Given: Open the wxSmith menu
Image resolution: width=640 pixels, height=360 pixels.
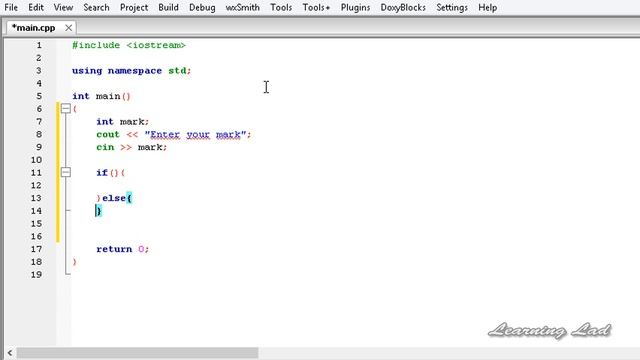Looking at the screenshot, I should [242, 7].
